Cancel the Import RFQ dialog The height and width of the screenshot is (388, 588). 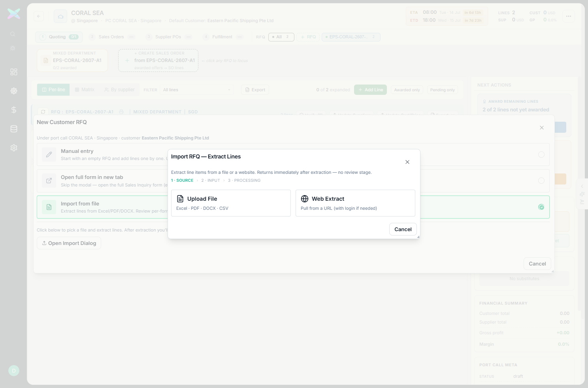coord(403,229)
